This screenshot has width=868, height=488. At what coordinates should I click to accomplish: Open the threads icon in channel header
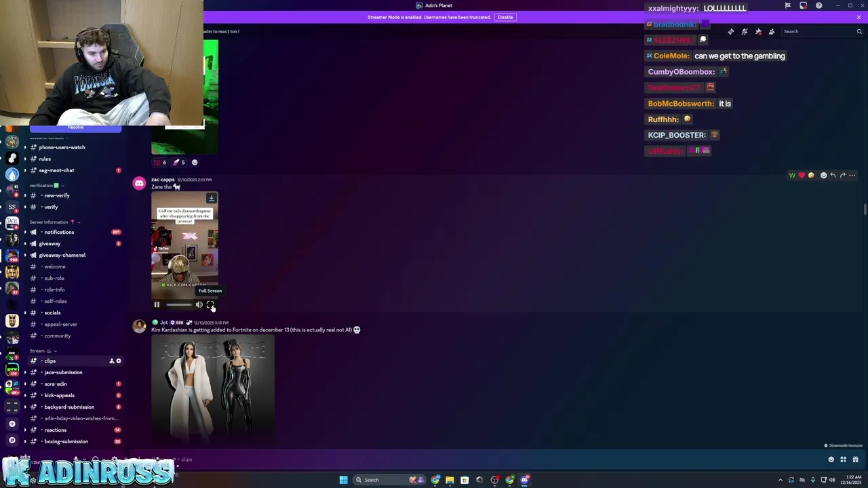tap(730, 31)
